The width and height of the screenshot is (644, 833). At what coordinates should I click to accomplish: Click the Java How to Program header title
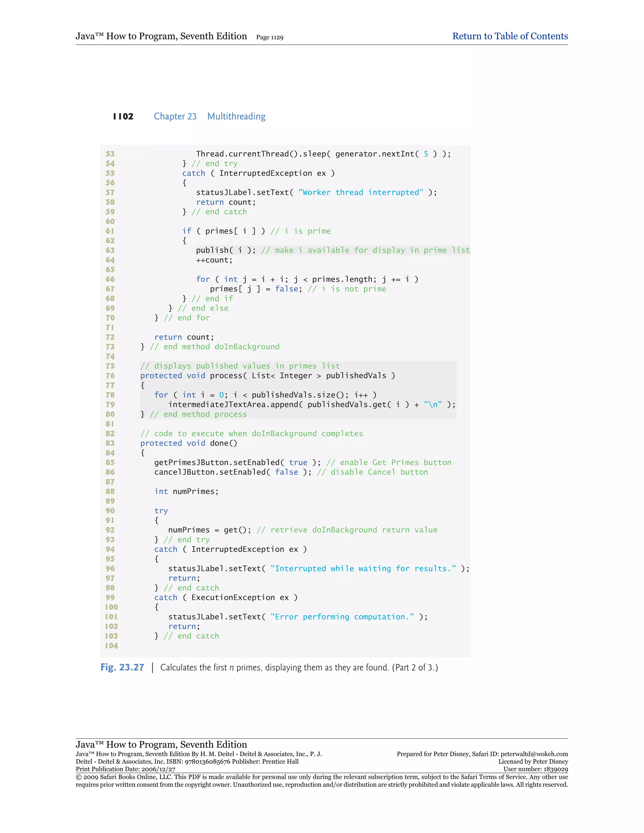click(x=161, y=36)
